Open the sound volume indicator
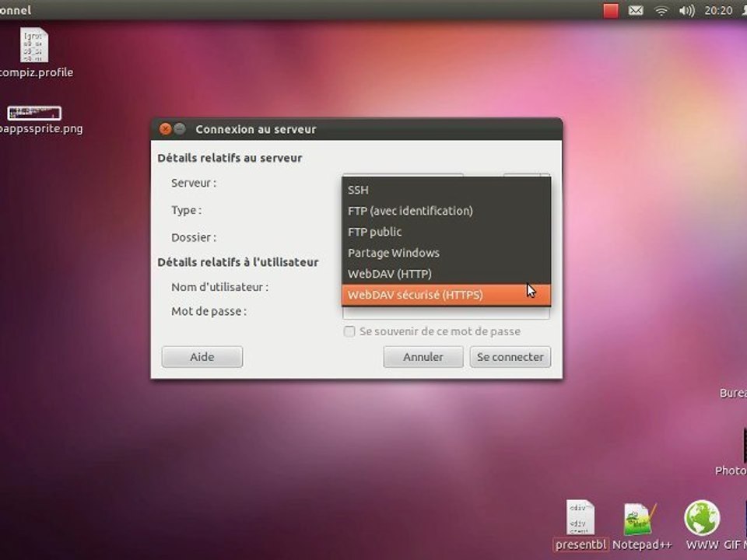This screenshot has height=560, width=747. click(686, 10)
